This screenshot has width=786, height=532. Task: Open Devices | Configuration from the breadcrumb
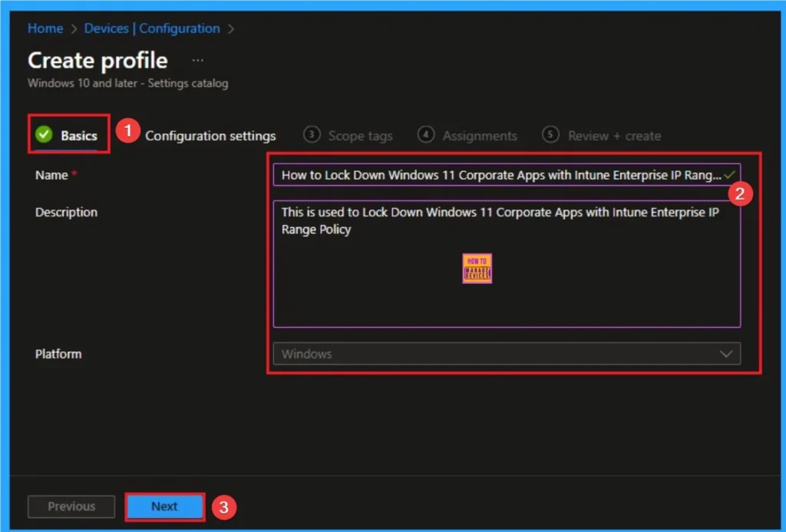[154, 28]
